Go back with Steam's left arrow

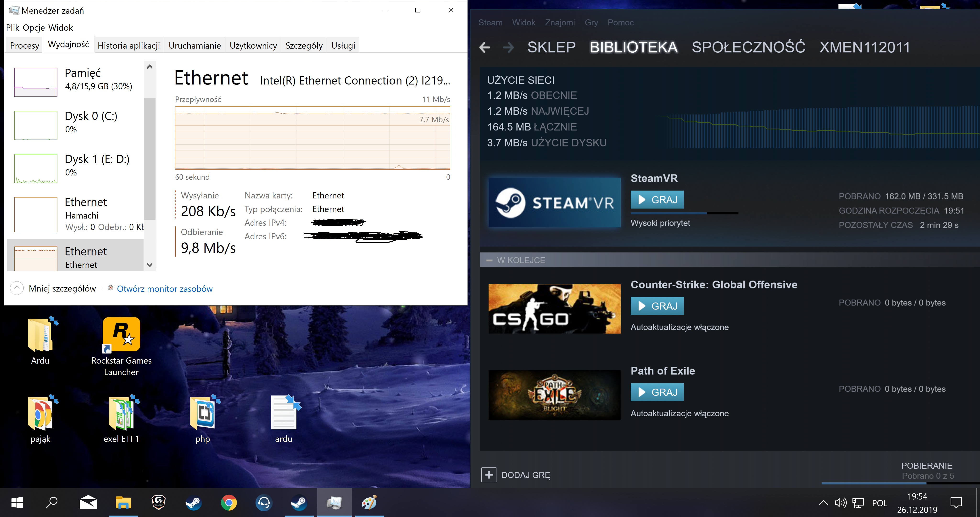pyautogui.click(x=484, y=48)
